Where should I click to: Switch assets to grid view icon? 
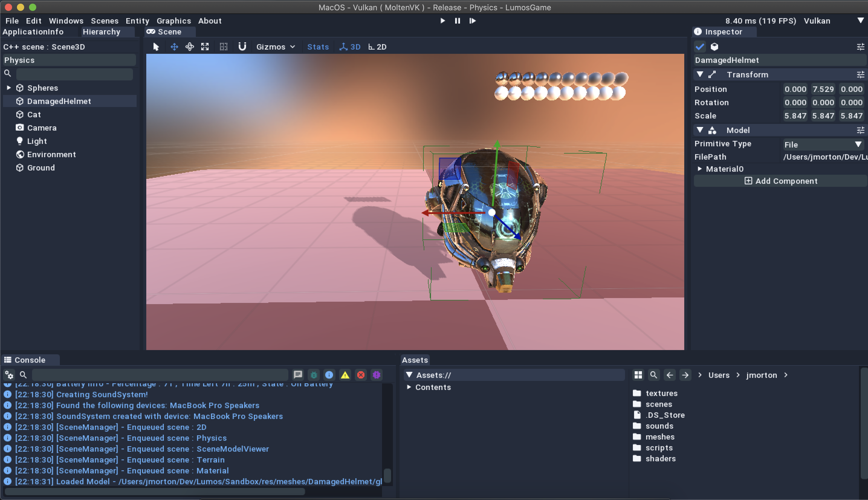point(638,375)
